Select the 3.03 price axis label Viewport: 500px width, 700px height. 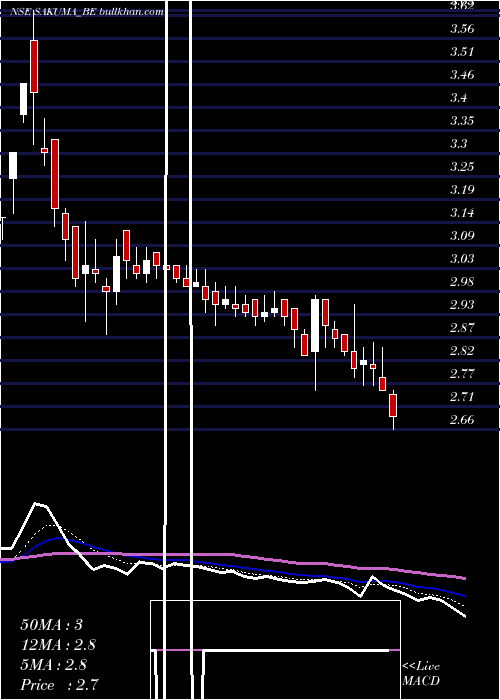click(x=462, y=258)
